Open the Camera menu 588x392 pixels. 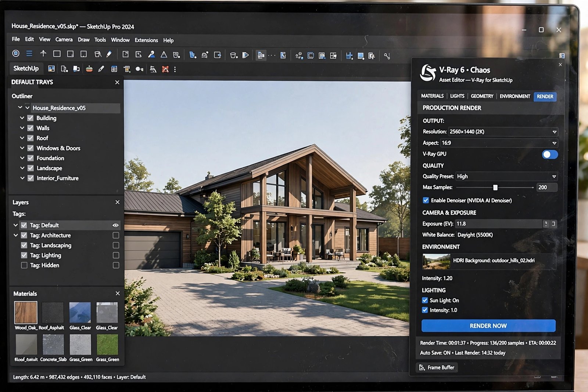(64, 39)
